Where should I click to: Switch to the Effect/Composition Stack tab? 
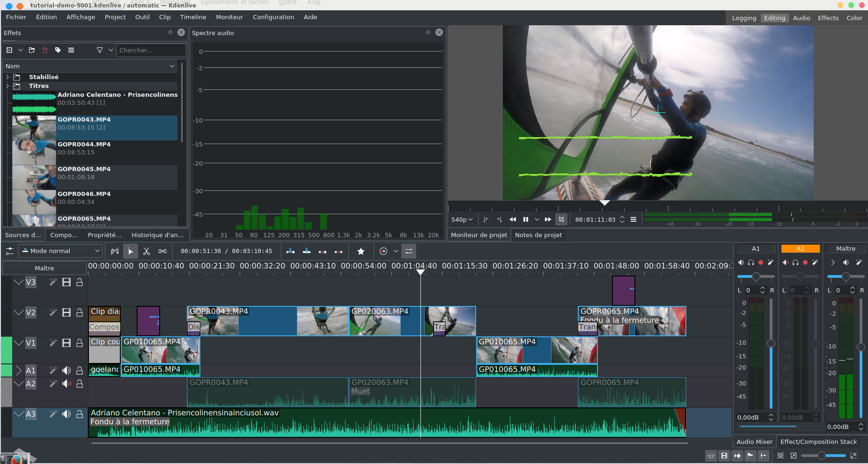tap(819, 442)
